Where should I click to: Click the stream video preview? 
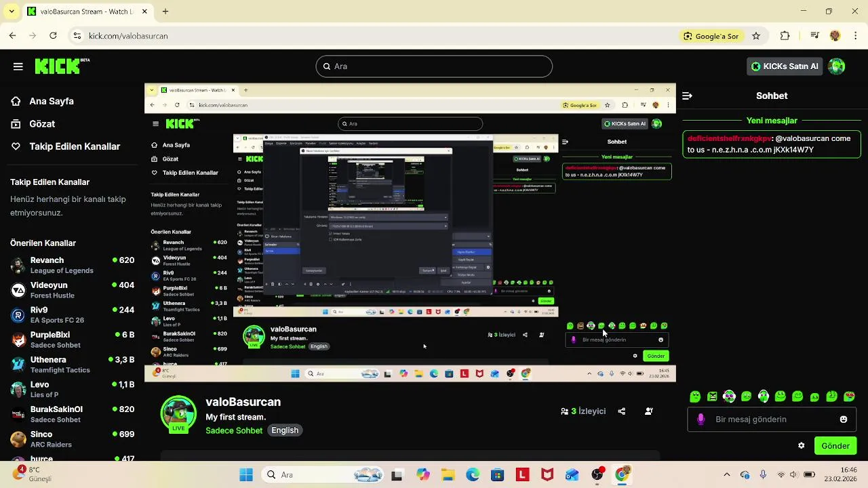pyautogui.click(x=410, y=232)
